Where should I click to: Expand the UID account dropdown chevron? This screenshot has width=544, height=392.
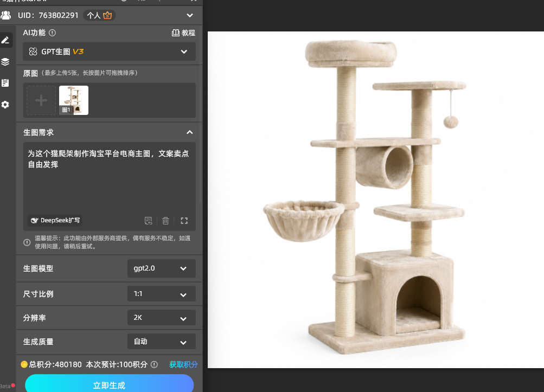pos(190,15)
